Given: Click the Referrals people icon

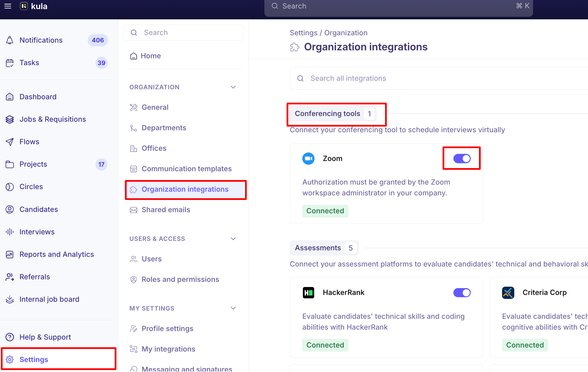Looking at the screenshot, I should pos(10,277).
